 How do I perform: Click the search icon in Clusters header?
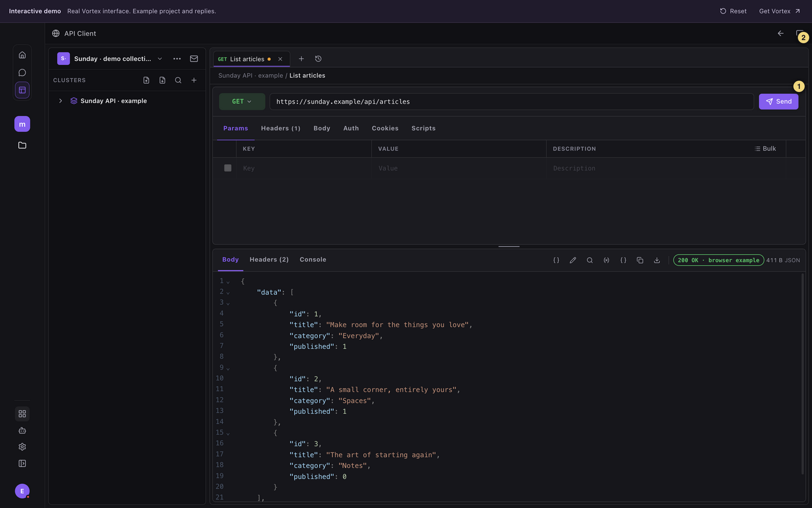pyautogui.click(x=178, y=80)
